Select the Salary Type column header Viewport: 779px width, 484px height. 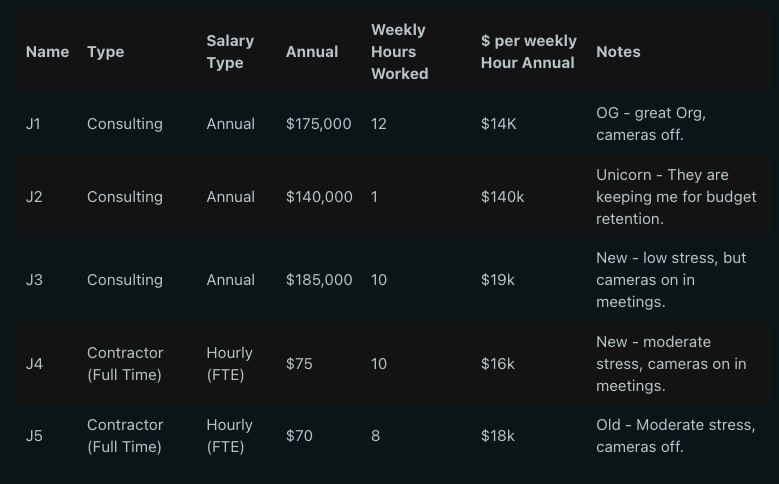[x=230, y=52]
